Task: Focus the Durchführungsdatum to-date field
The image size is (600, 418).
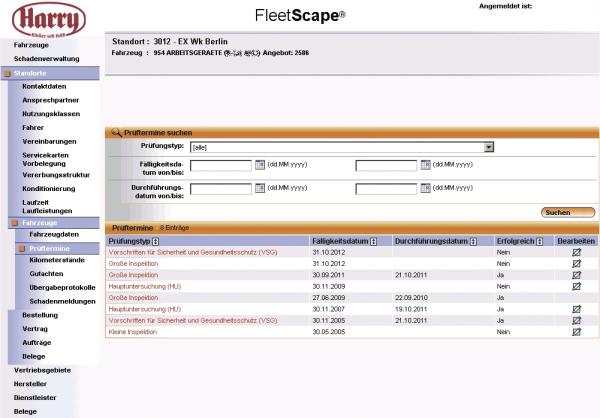Action: click(x=386, y=189)
